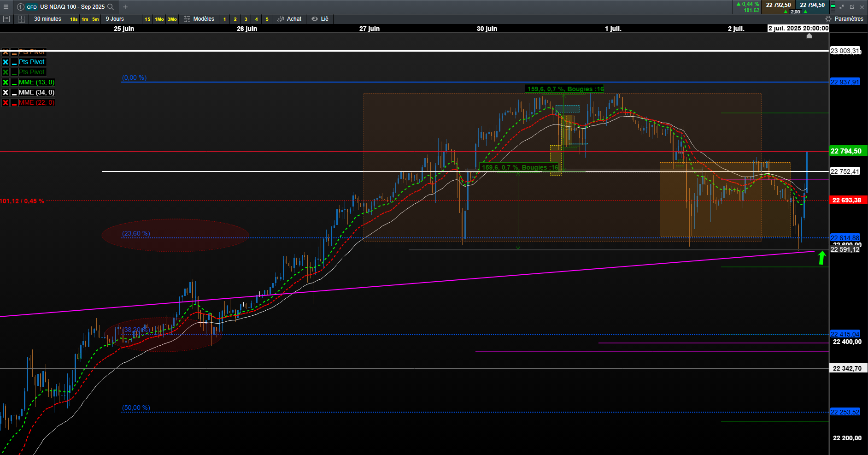Detach the chart with pop-out window icon
The image size is (868, 455).
pyautogui.click(x=852, y=7)
